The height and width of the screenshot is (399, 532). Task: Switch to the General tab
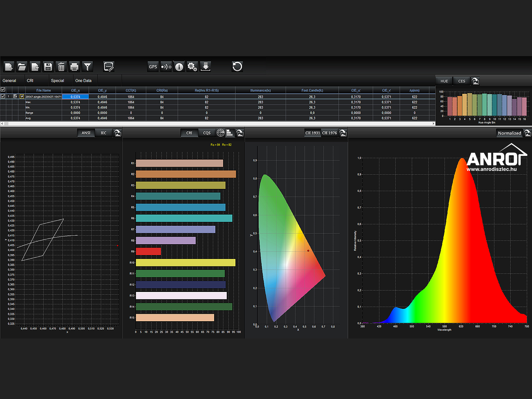click(9, 80)
